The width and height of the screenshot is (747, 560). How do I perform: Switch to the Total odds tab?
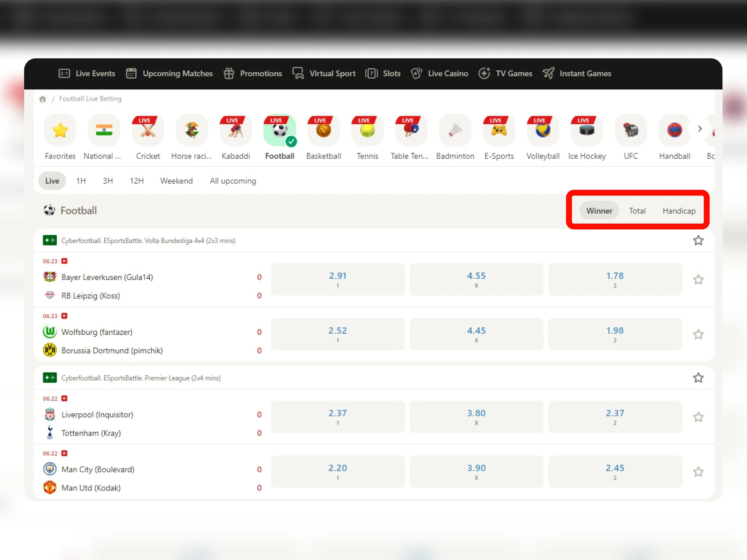click(x=637, y=210)
